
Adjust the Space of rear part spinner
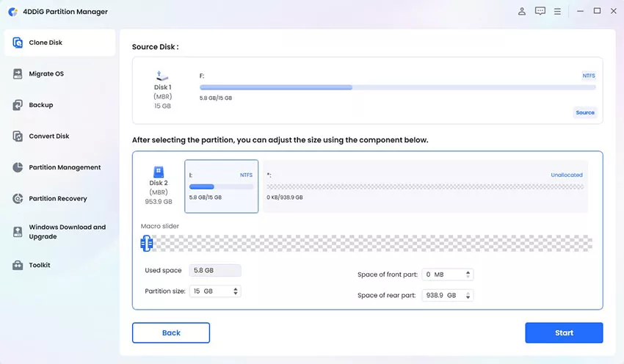point(468,295)
